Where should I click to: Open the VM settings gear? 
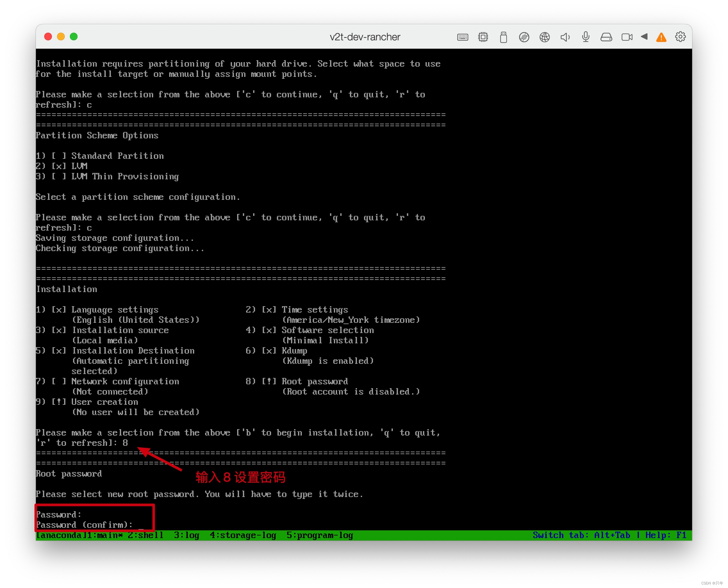pos(680,37)
